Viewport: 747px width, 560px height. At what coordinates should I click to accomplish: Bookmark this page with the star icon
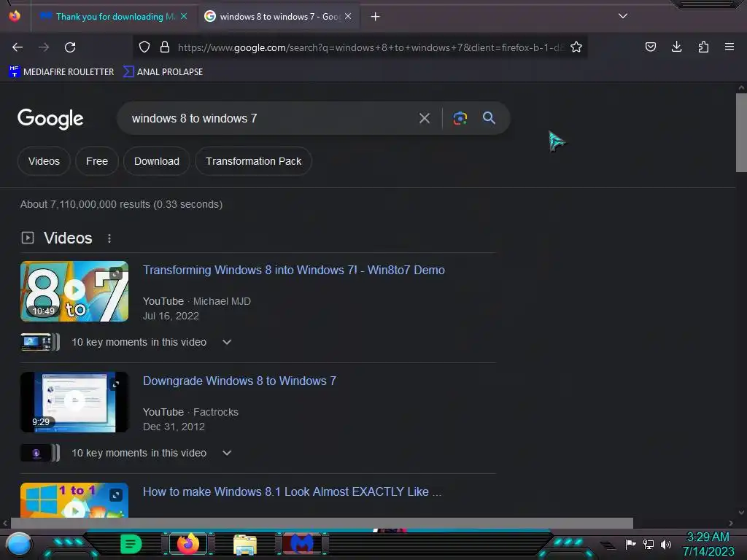pyautogui.click(x=576, y=47)
